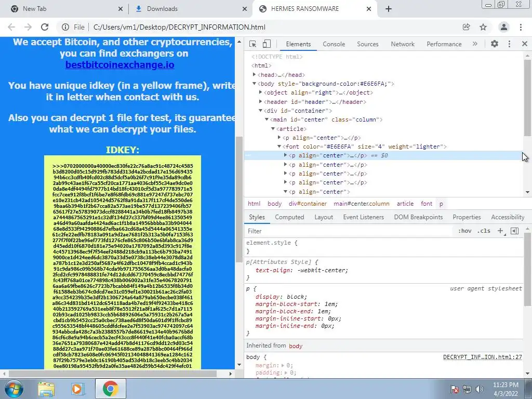Collapse the article node
The width and height of the screenshot is (532, 399).
[273, 129]
